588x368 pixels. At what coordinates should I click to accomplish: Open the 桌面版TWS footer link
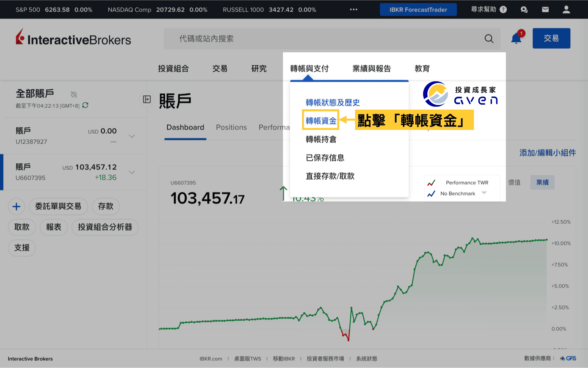coord(248,359)
